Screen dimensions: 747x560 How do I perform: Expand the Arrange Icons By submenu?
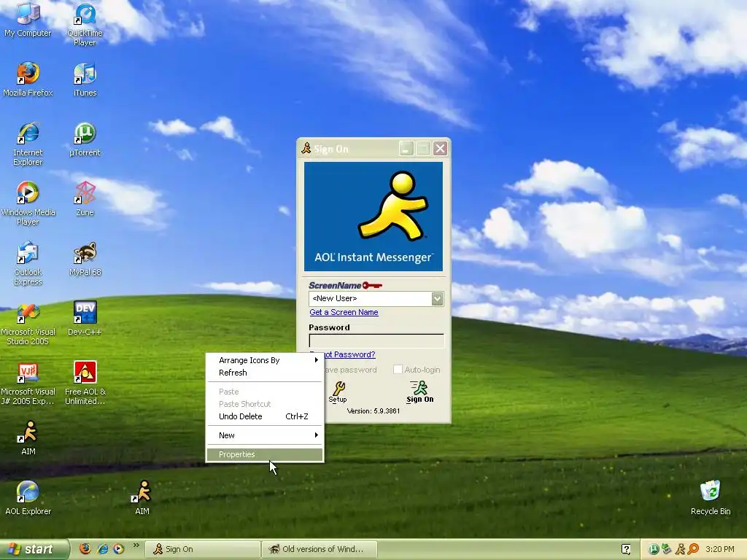[x=266, y=360]
